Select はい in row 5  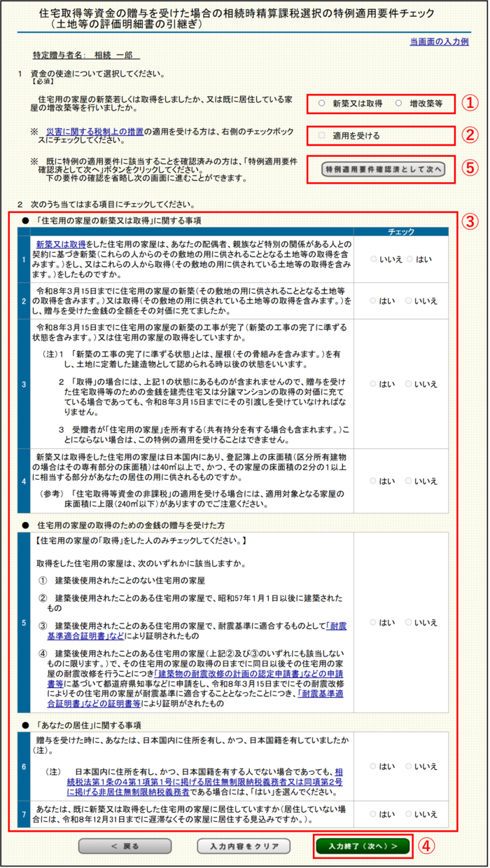(373, 622)
